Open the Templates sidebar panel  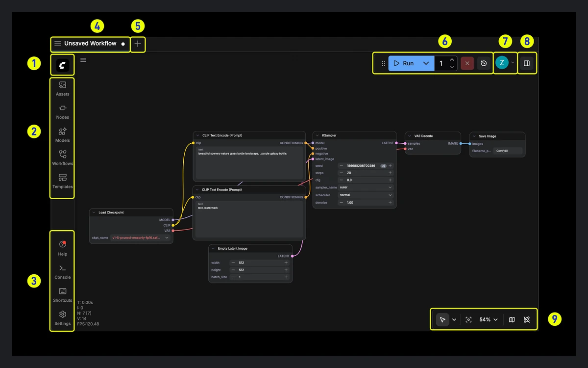[63, 181]
